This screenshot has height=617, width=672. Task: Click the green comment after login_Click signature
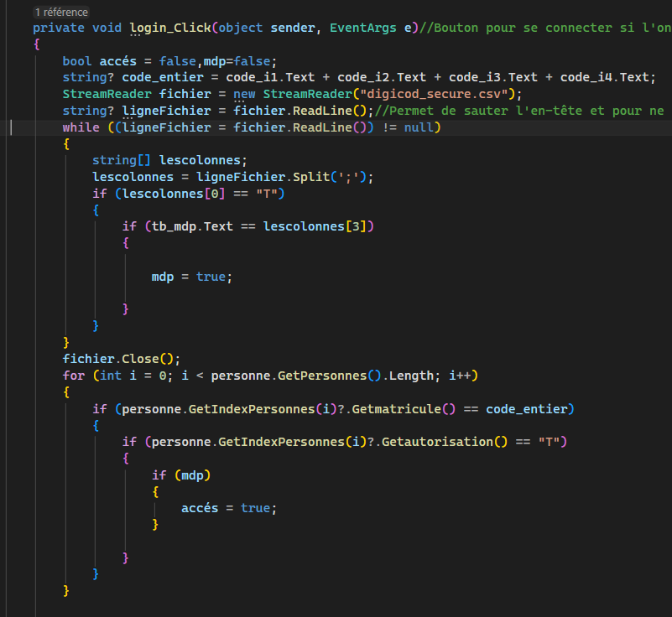545,28
